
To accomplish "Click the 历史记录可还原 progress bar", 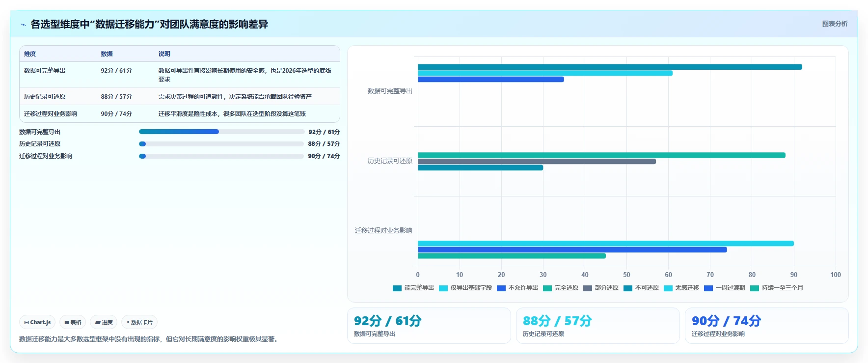I will pyautogui.click(x=221, y=144).
